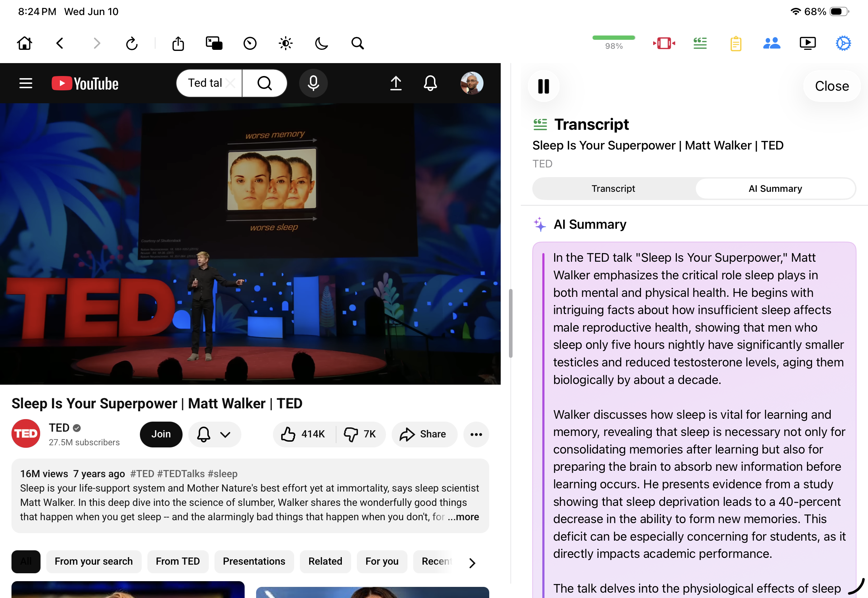Reload the current page
The height and width of the screenshot is (598, 868).
[132, 43]
